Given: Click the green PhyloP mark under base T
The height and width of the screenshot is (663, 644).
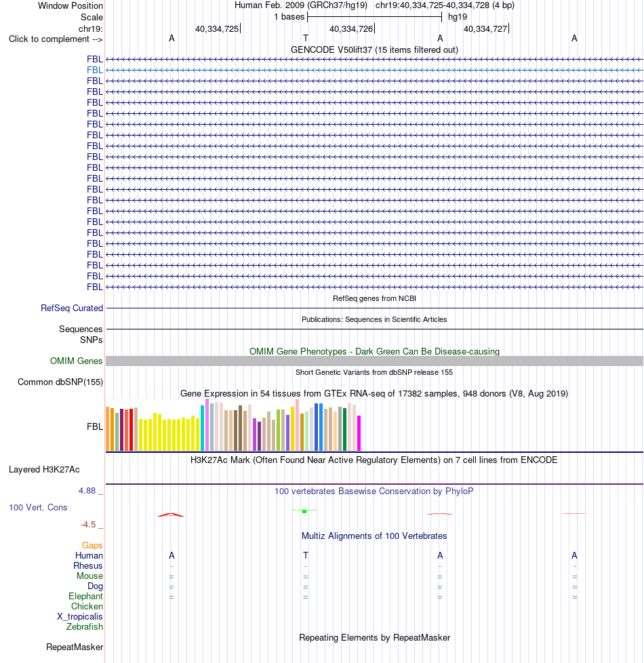Looking at the screenshot, I should [304, 511].
